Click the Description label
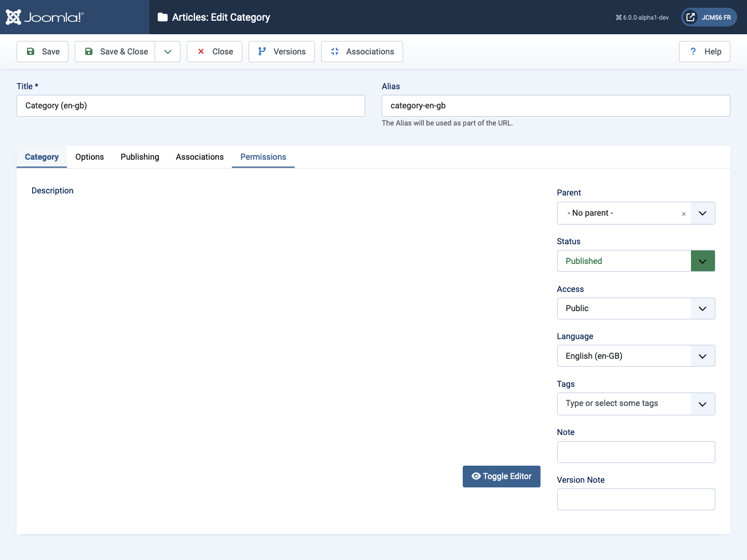 52,191
